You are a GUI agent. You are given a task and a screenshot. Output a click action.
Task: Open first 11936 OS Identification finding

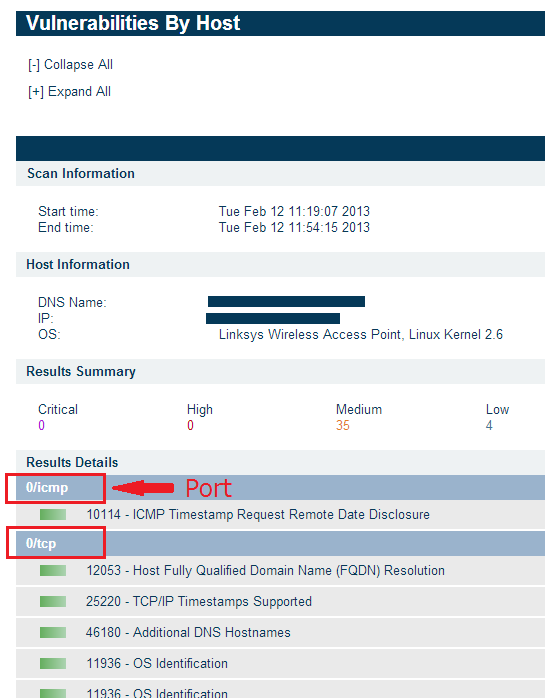click(x=157, y=664)
